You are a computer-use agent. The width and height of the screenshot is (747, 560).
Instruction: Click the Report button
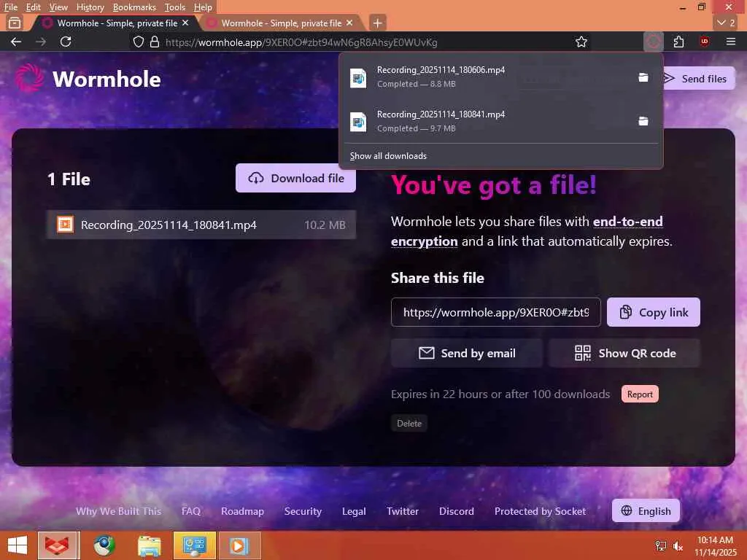(x=640, y=394)
